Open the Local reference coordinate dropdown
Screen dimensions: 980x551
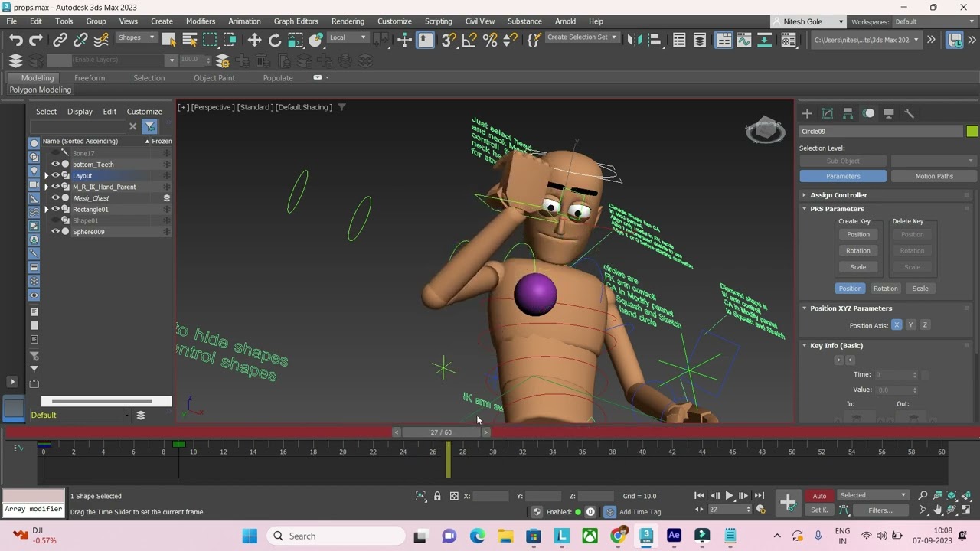347,38
